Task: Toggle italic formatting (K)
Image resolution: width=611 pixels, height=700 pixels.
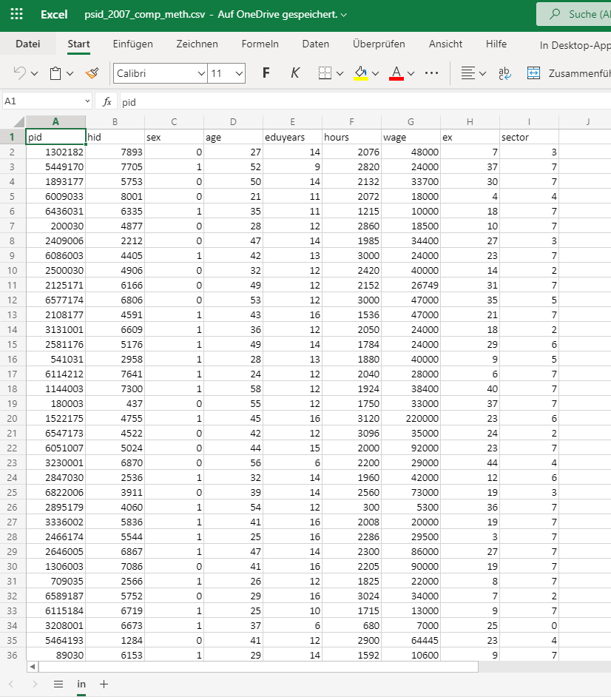Action: point(295,73)
